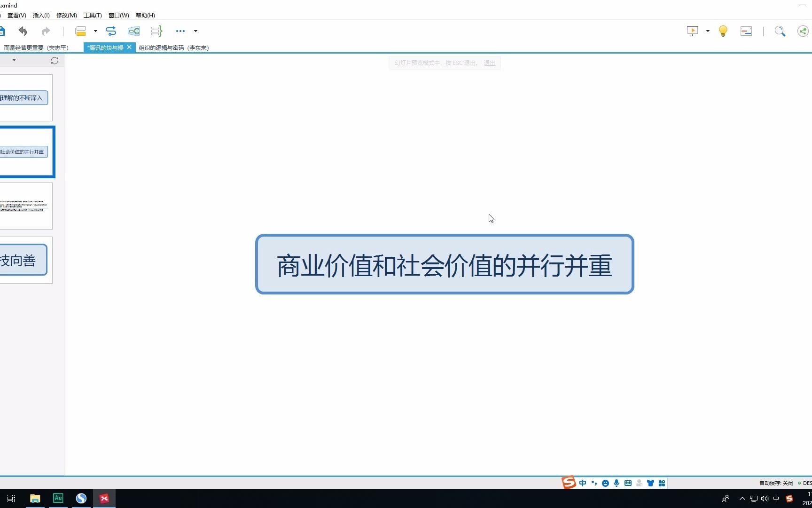Click the 退出 link in preview notice
Screen dimensions: 812x508
coord(490,63)
